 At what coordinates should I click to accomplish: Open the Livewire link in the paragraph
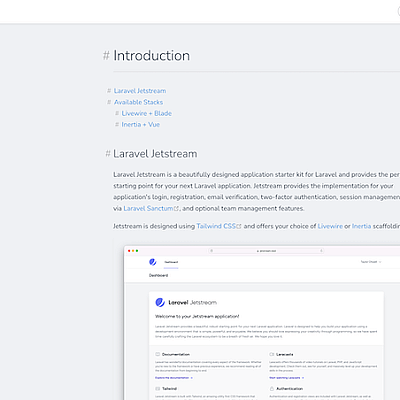[330, 226]
